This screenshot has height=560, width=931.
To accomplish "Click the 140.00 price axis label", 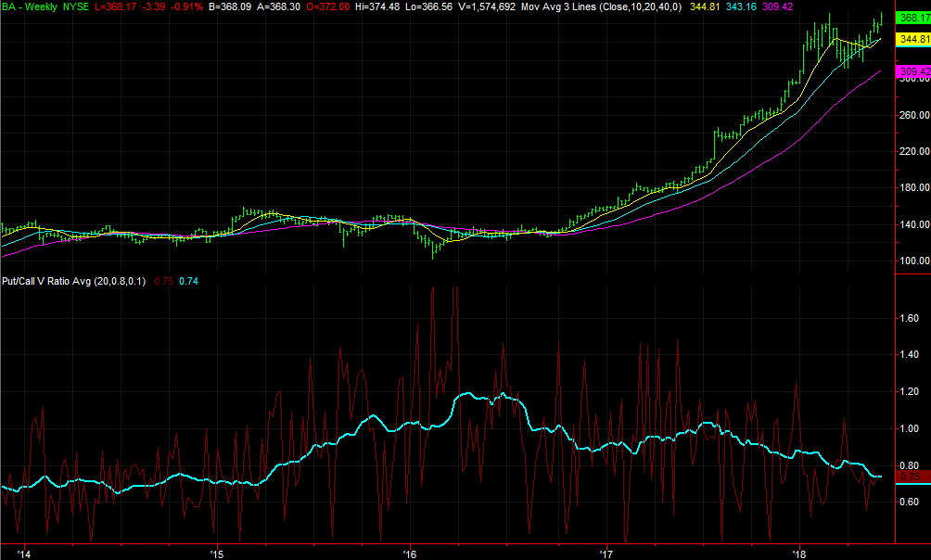I will coord(914,224).
